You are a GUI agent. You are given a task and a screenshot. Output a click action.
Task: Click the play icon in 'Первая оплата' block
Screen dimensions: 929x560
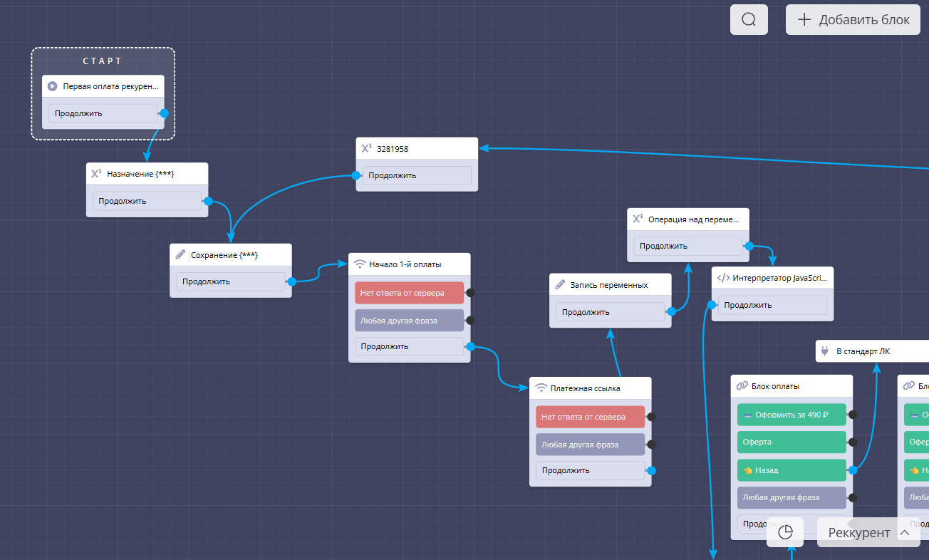pos(53,86)
